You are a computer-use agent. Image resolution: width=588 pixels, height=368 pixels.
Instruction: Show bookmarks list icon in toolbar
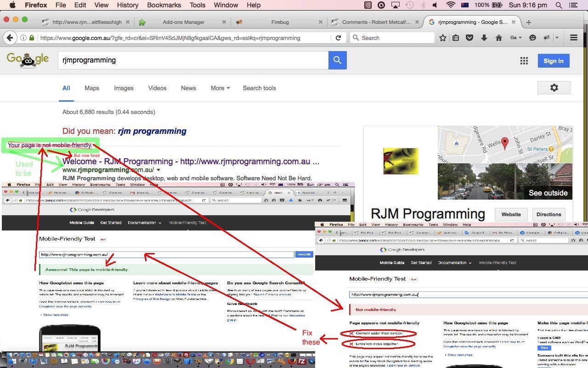456,38
